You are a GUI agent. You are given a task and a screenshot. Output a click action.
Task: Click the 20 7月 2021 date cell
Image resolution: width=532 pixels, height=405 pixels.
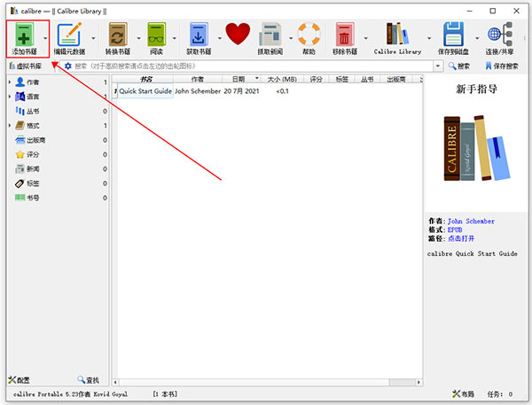241,91
